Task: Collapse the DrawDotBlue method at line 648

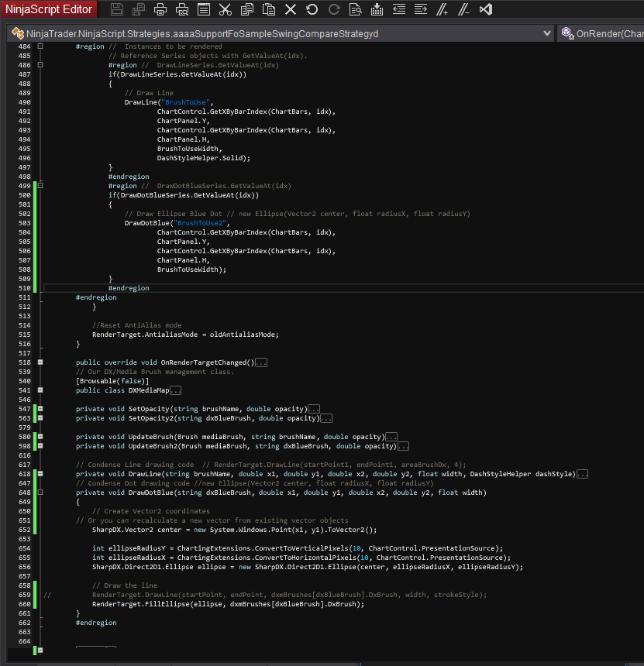Action: click(40, 493)
